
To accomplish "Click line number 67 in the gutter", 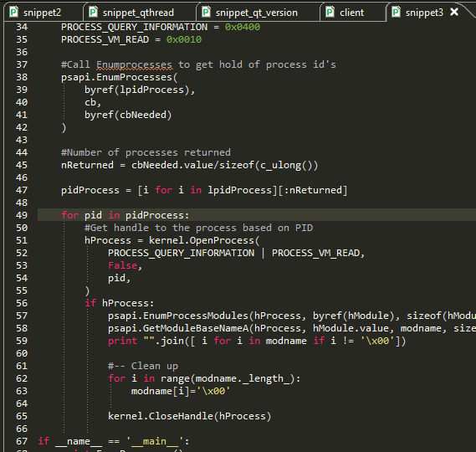I will [22, 441].
